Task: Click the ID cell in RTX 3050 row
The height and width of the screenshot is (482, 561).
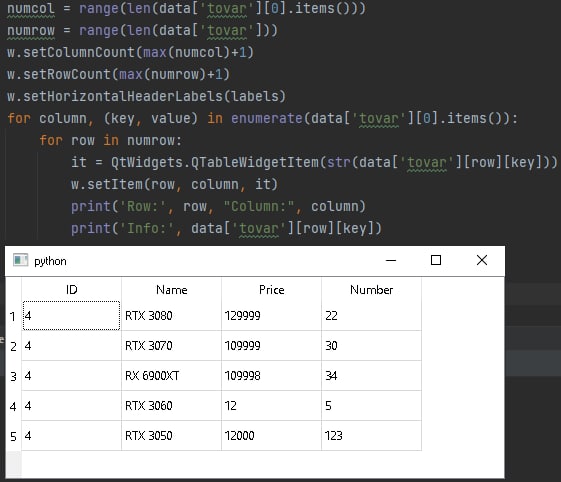Action: click(x=72, y=436)
